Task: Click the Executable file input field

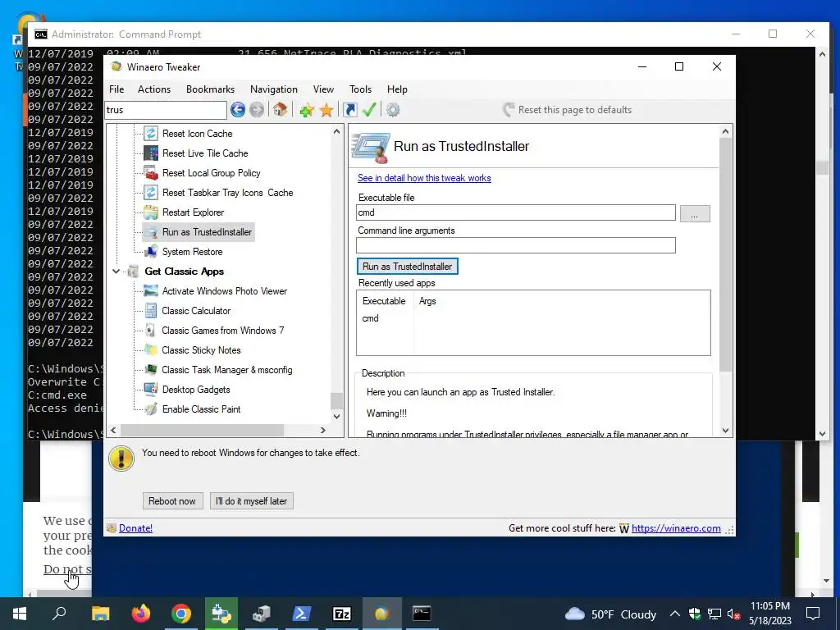Action: 515,212
